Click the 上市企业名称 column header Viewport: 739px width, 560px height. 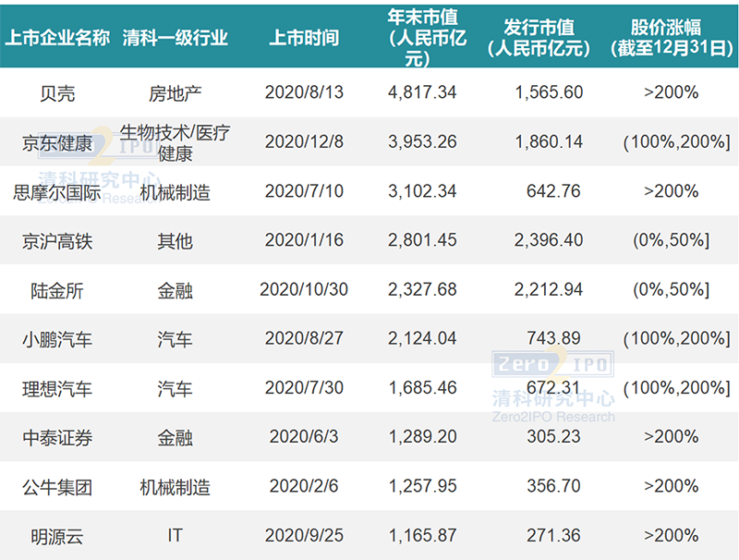coord(57,38)
